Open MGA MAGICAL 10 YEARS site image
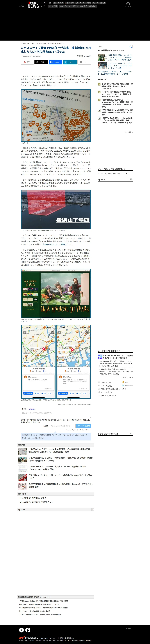This screenshot has height=644, width=150. (x=56, y=293)
